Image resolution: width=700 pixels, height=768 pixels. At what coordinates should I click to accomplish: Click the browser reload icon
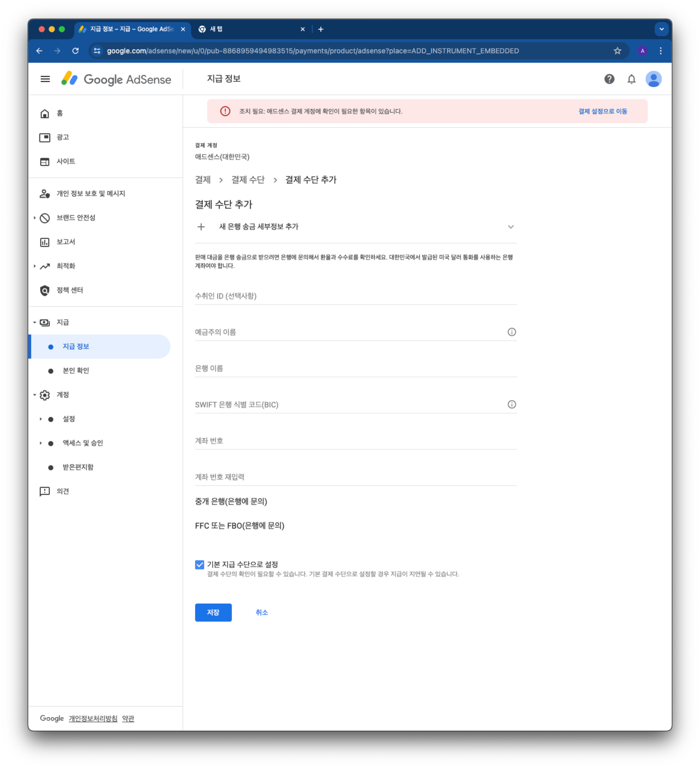point(75,51)
